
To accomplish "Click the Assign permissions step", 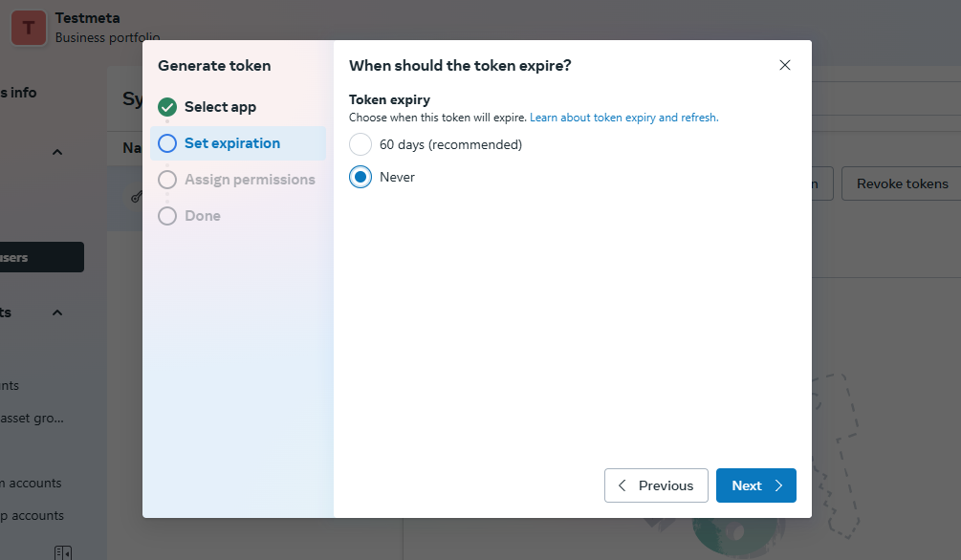I will [250, 180].
